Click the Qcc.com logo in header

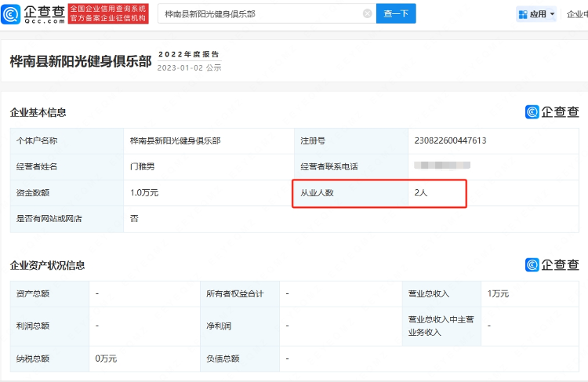point(34,13)
